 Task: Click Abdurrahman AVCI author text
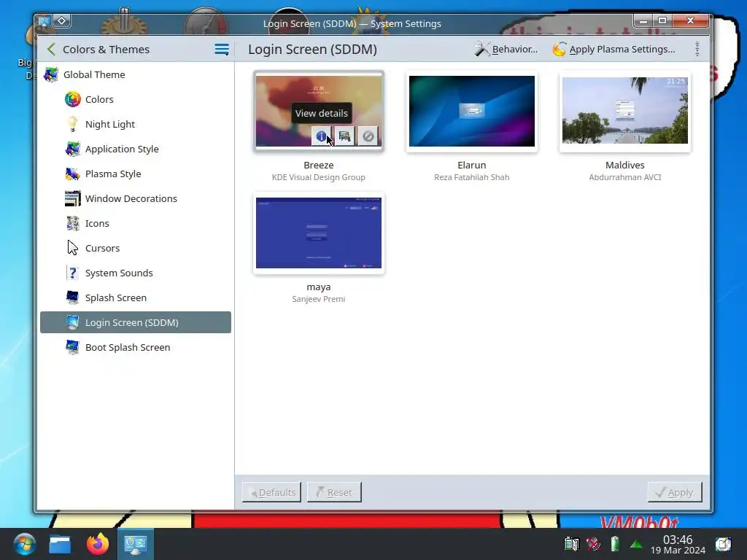coord(625,177)
